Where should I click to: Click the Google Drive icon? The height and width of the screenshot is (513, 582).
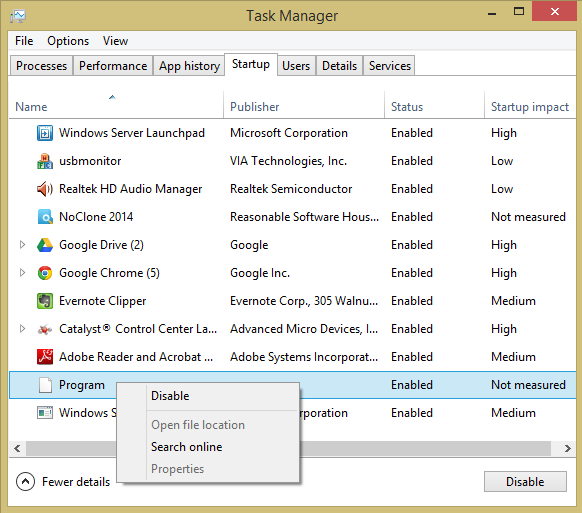45,245
